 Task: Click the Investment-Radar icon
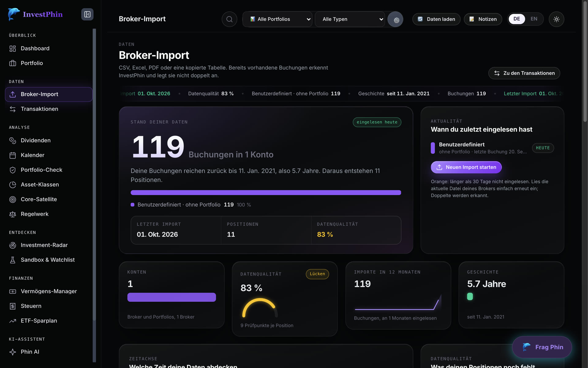coord(13,245)
